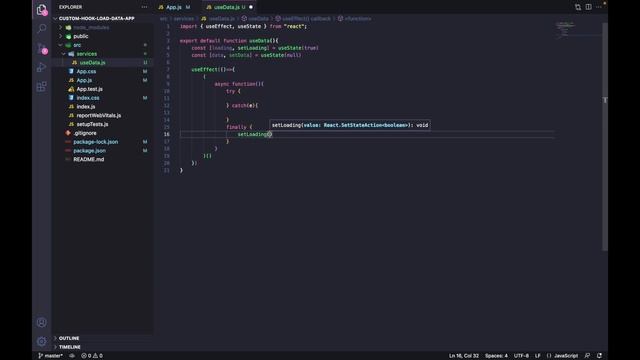Open App.test.js in the file tree
Image resolution: width=640 pixels, height=360 pixels.
coord(90,89)
